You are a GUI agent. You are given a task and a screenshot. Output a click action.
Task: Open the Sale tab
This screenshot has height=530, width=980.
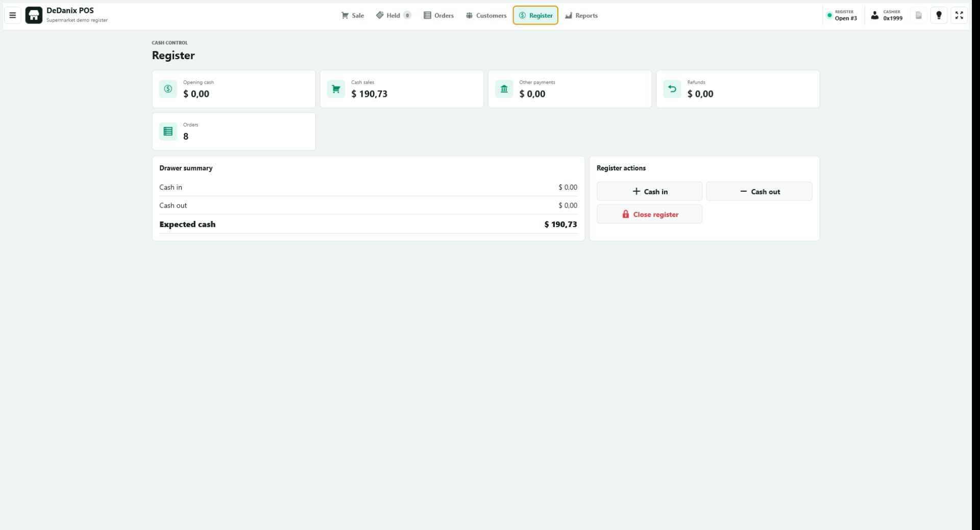[x=353, y=15]
